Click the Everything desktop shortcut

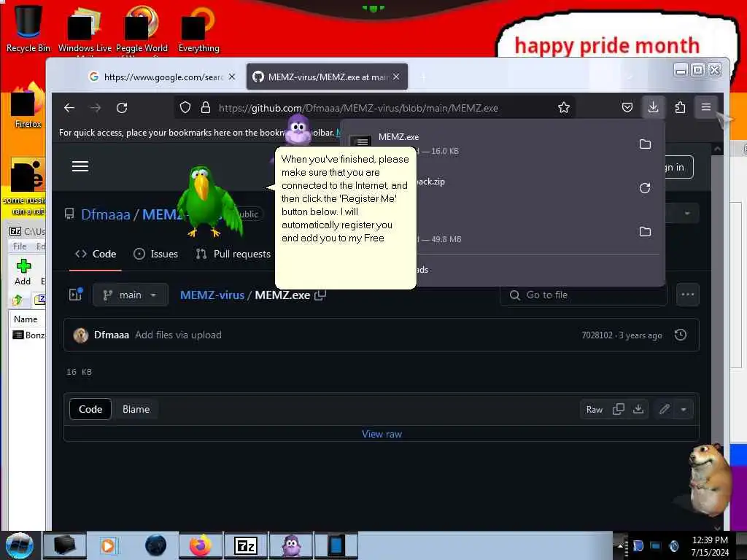click(x=198, y=28)
